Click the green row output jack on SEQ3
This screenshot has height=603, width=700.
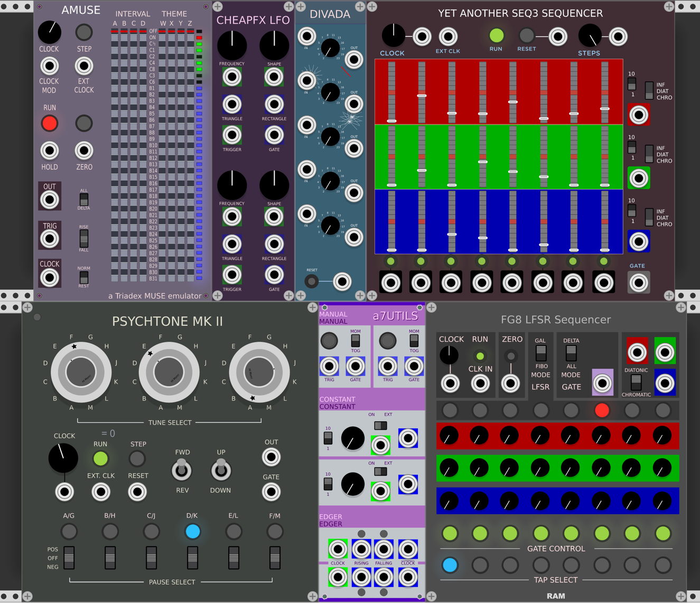[x=639, y=178]
